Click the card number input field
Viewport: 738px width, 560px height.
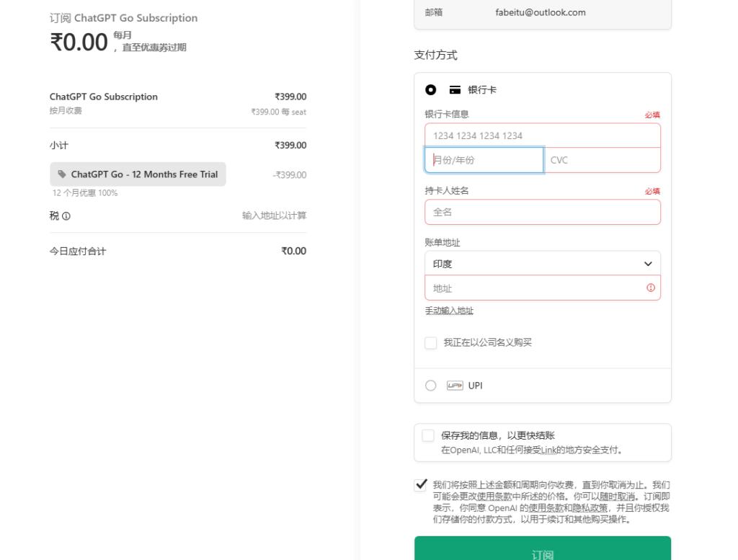pos(542,135)
